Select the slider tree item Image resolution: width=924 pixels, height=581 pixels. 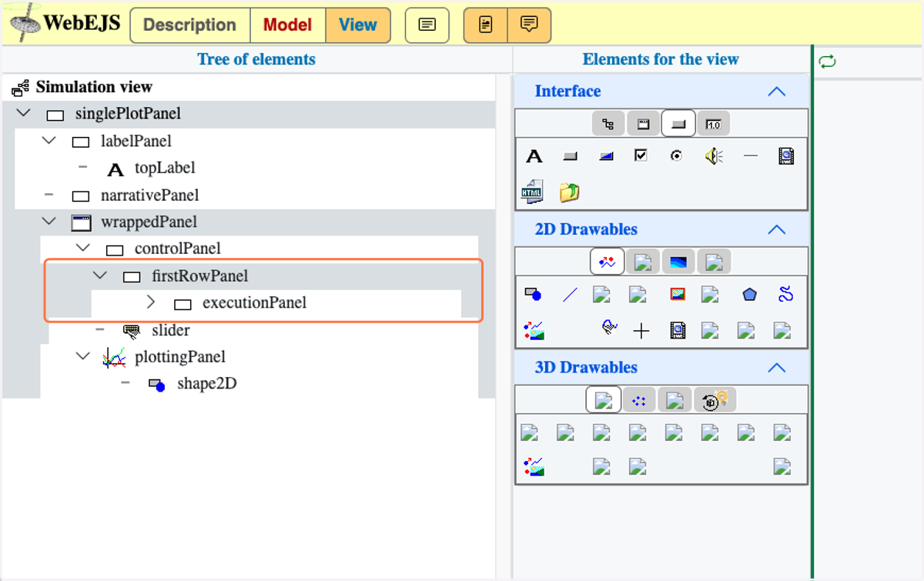pyautogui.click(x=171, y=330)
